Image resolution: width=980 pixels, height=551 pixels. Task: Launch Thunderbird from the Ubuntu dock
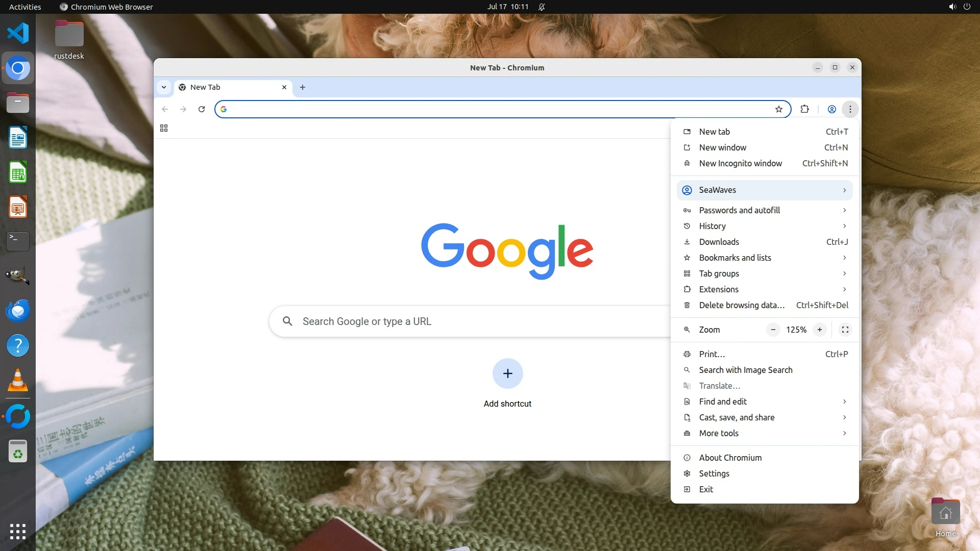18,311
